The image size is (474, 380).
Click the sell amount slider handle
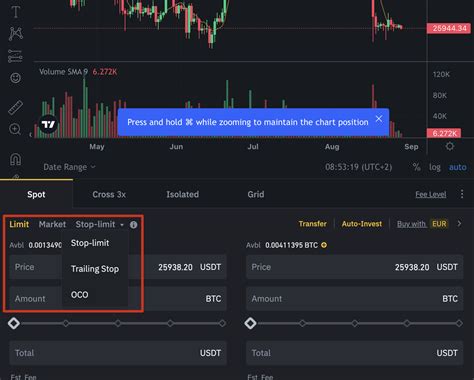[x=250, y=323]
